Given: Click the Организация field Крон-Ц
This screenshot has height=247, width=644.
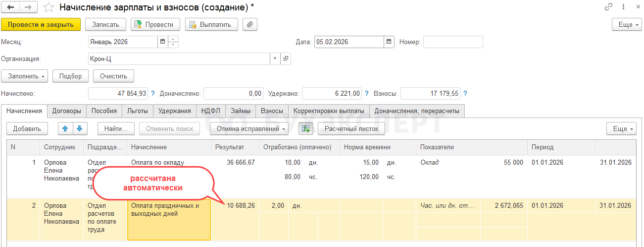Looking at the screenshot, I should pos(179,59).
